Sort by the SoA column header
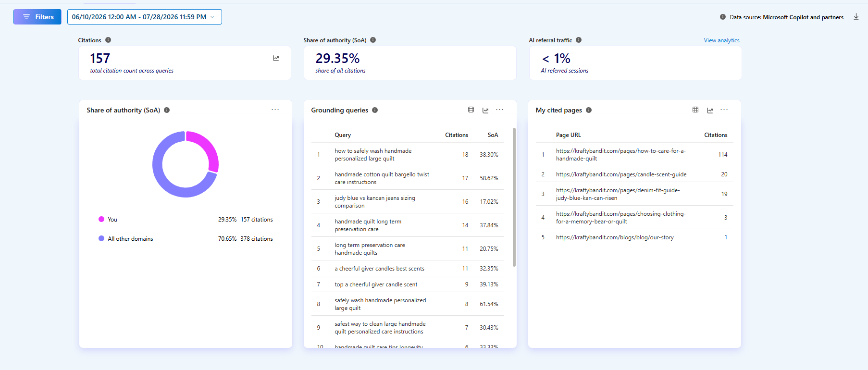Screen dimensions: 868x370 [x=493, y=135]
